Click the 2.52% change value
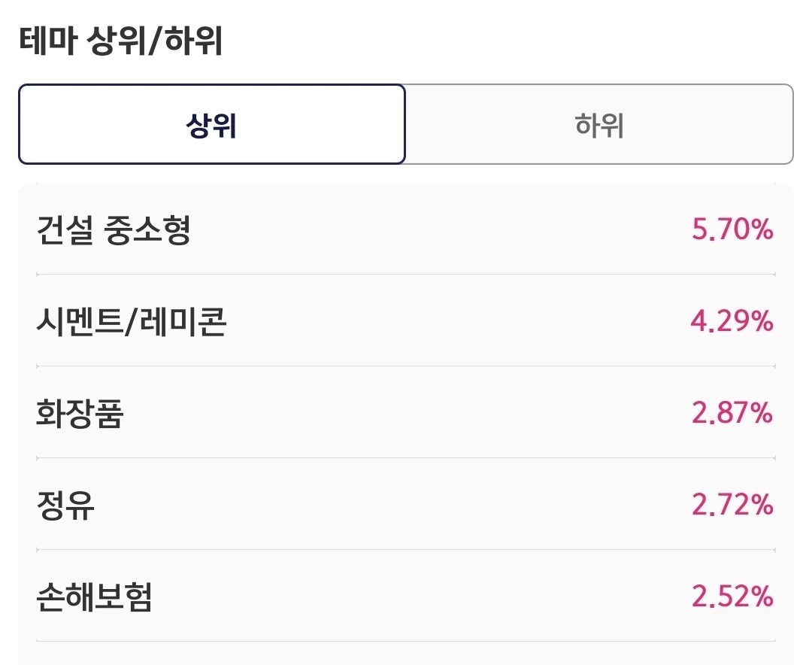 pyautogui.click(x=732, y=597)
